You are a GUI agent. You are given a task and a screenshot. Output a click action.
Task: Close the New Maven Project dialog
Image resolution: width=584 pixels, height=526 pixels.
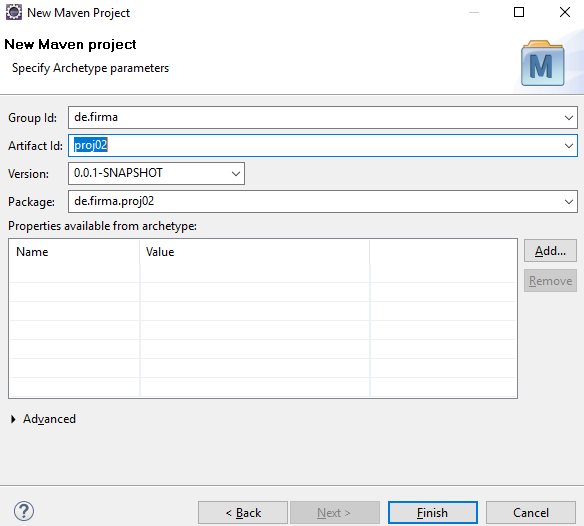click(565, 12)
